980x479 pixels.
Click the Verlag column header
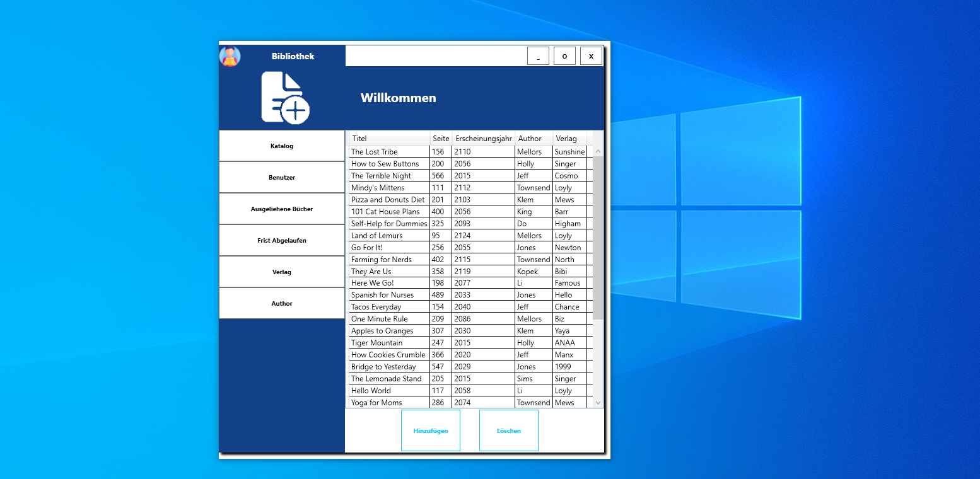(570, 138)
